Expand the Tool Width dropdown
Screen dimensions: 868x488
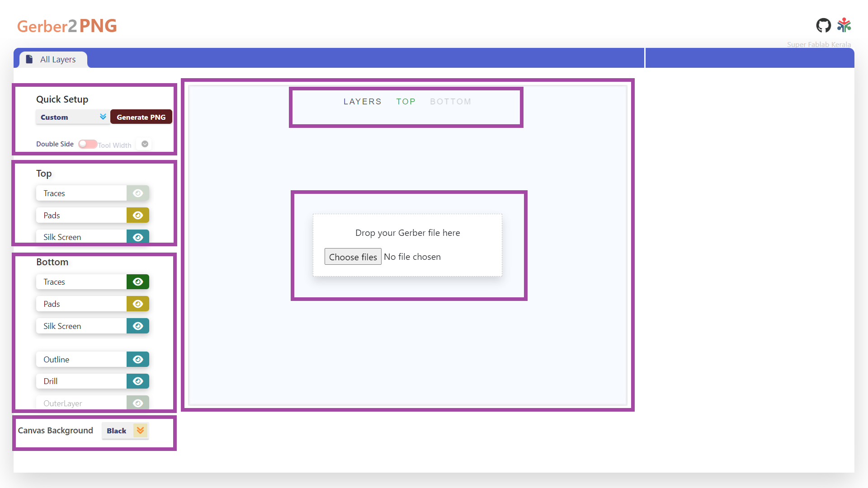(x=145, y=144)
